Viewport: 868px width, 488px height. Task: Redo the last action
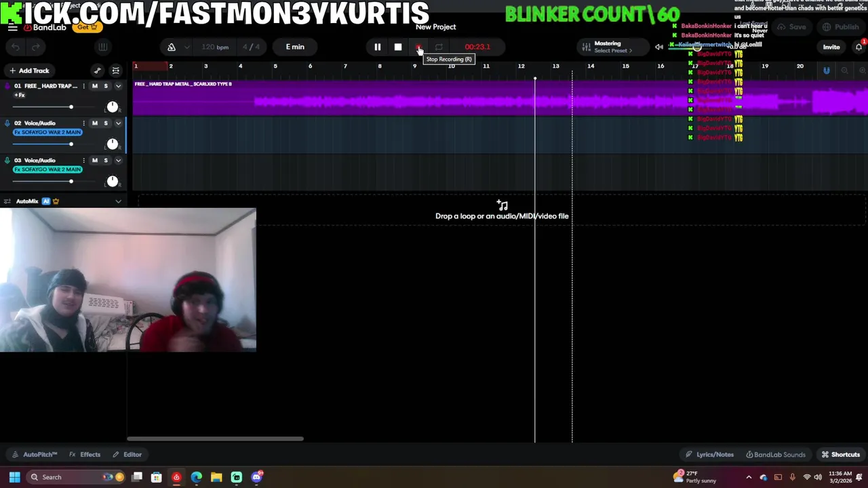(x=36, y=47)
